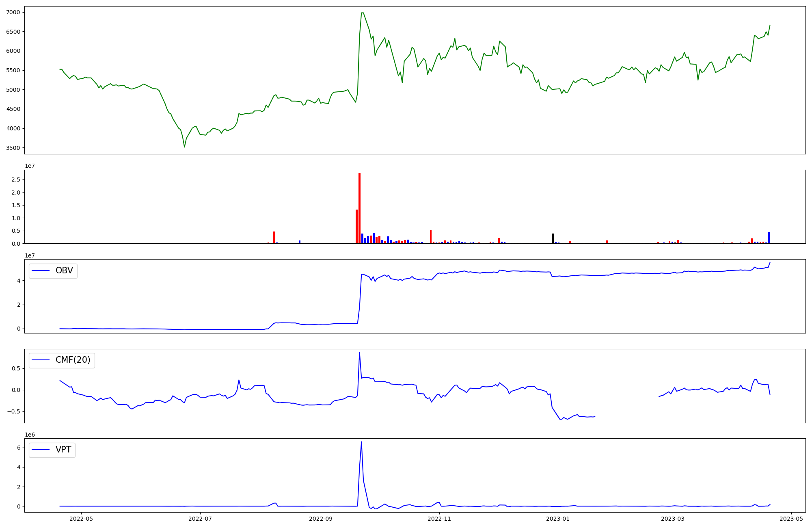Click the last blue volume bar
Viewport: 812px width, 528px height.
tap(769, 238)
